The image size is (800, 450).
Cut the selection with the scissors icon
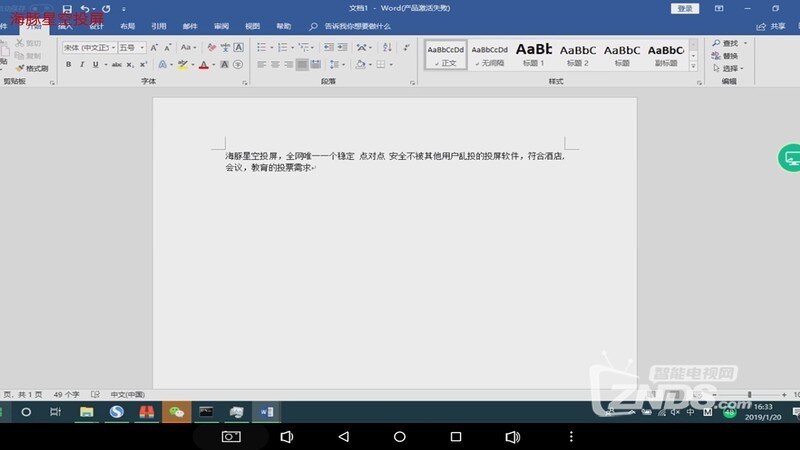[x=28, y=43]
